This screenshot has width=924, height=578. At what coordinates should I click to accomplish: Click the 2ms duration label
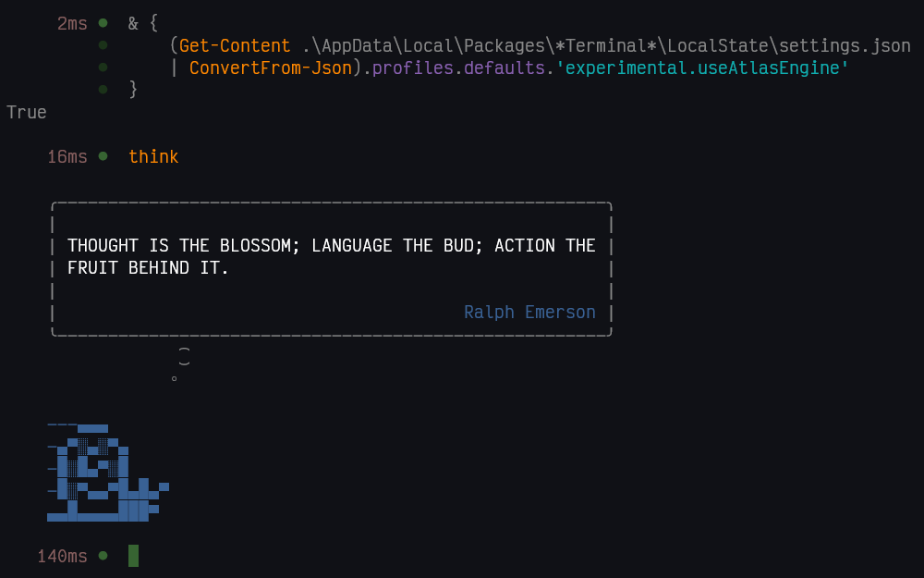coord(72,23)
